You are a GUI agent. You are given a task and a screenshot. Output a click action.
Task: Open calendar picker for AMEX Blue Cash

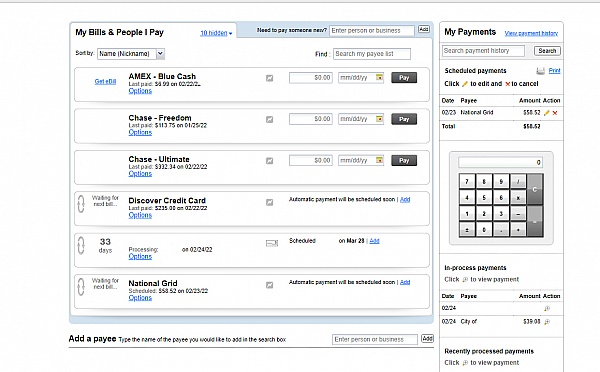click(x=379, y=78)
